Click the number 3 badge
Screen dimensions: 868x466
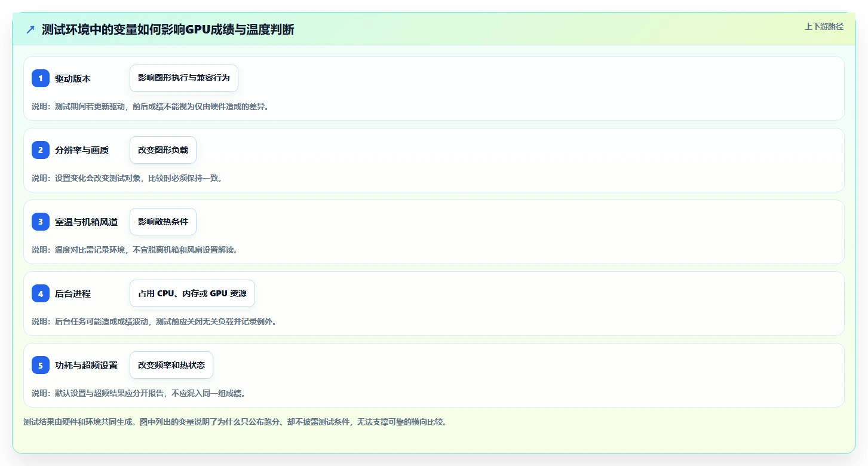[41, 222]
